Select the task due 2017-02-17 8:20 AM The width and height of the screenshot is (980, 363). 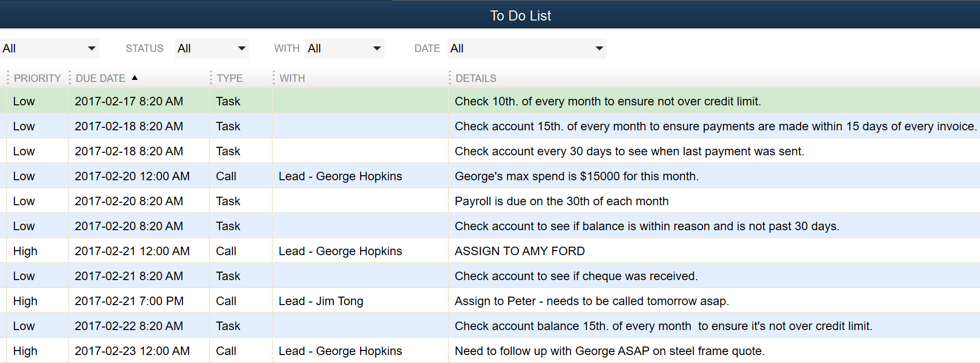tap(490, 101)
